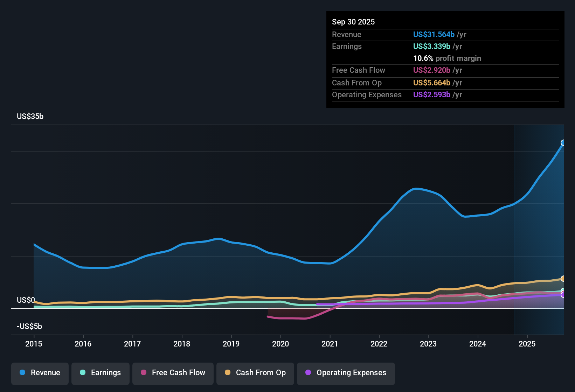The width and height of the screenshot is (575, 392).
Task: Select the Operating Expenses legend entry
Action: (x=346, y=373)
